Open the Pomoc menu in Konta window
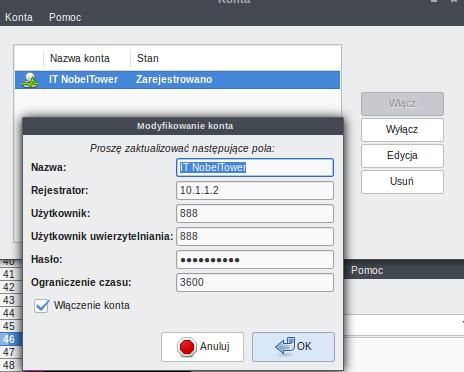 tap(65, 17)
